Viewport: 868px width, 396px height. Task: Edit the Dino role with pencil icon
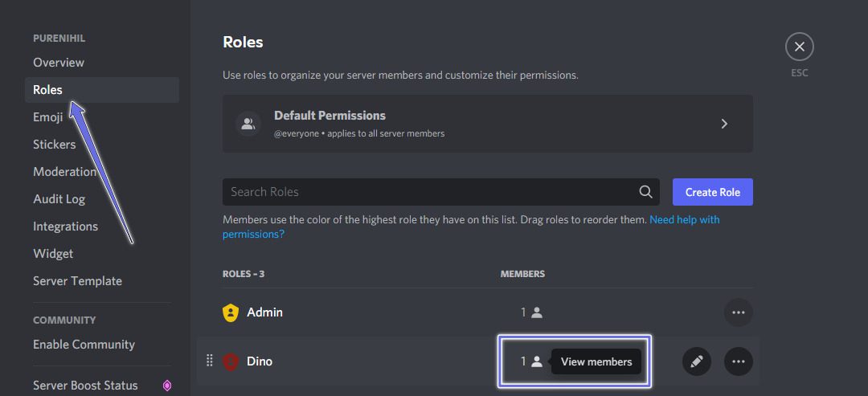697,361
